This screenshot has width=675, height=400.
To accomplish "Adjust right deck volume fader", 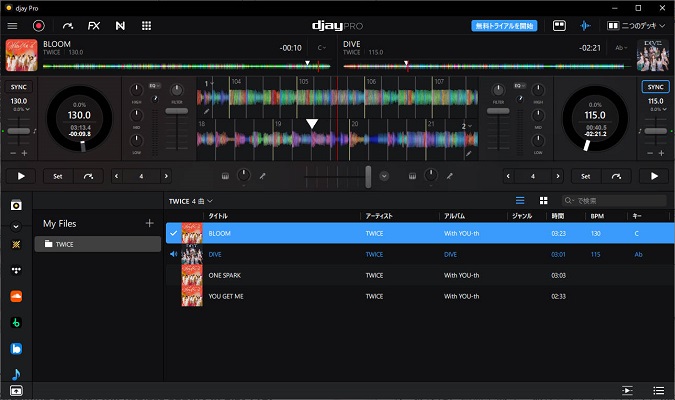I will click(x=498, y=111).
